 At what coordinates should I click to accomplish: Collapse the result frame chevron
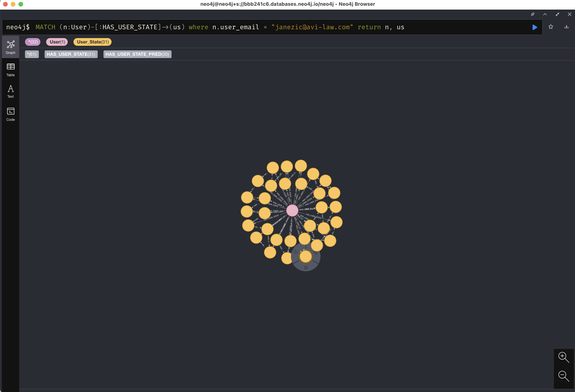point(545,14)
